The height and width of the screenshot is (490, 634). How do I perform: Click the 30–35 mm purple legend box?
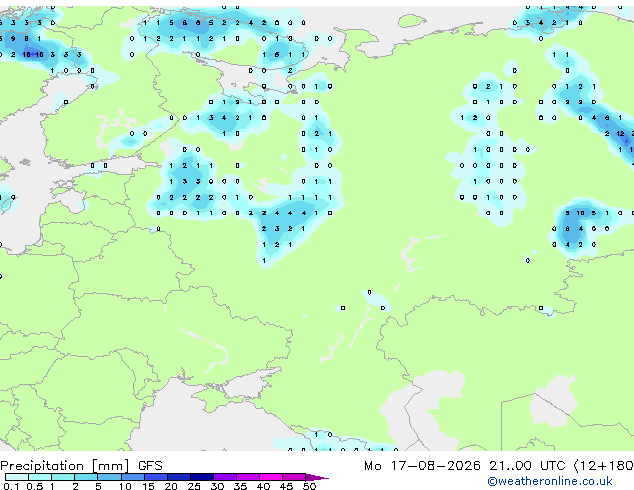click(x=225, y=477)
